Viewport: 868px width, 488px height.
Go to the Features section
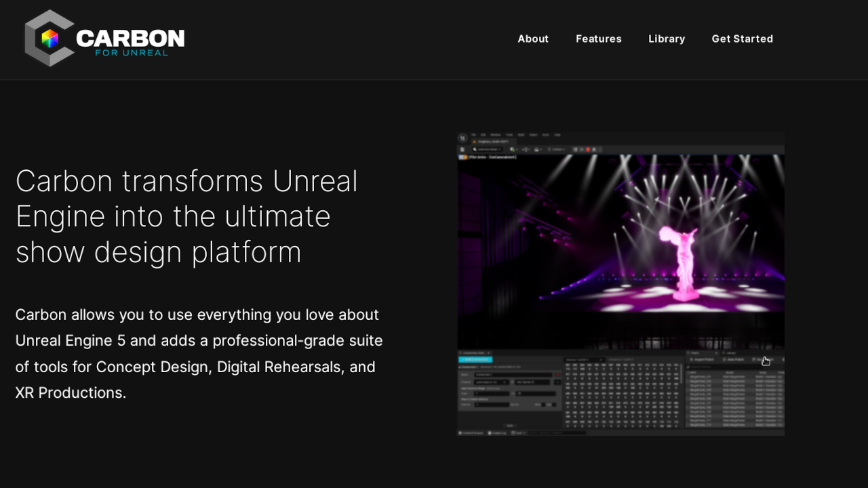[x=599, y=39]
